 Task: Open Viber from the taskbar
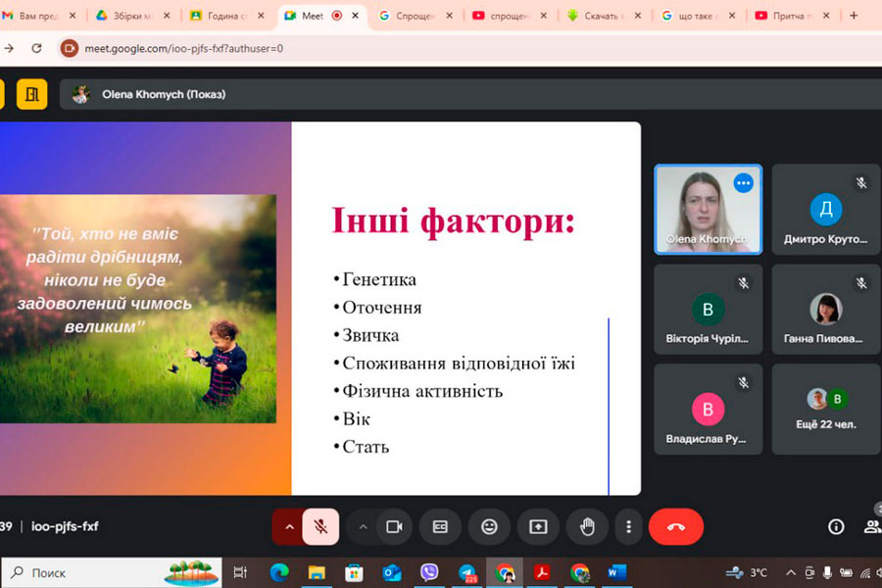click(x=429, y=572)
